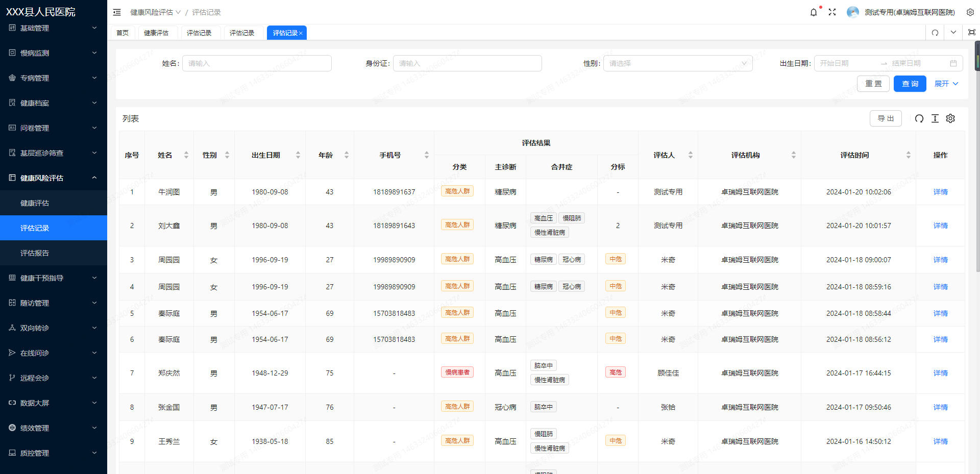Click the 查询 button
This screenshot has width=980, height=474.
(x=910, y=84)
